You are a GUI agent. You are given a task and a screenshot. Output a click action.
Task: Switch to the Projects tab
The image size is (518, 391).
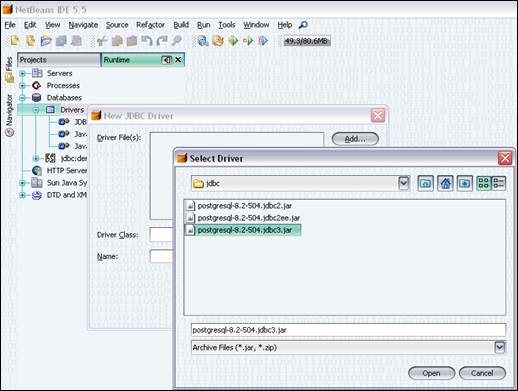point(58,60)
